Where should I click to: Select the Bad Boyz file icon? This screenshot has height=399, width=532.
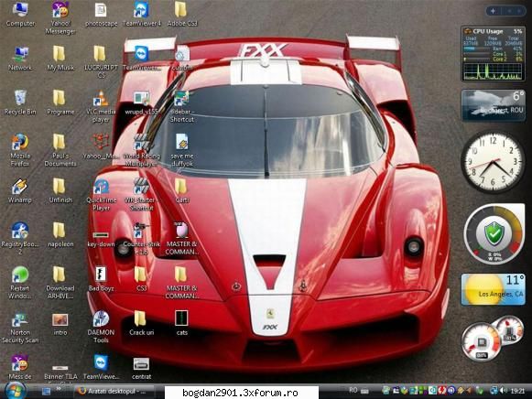pyautogui.click(x=101, y=279)
